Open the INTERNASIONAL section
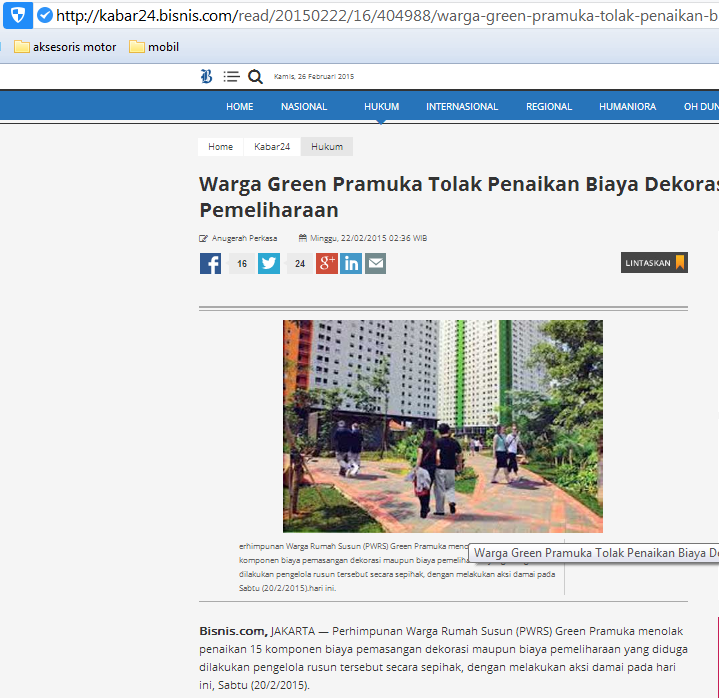This screenshot has height=698, width=719. [x=462, y=106]
